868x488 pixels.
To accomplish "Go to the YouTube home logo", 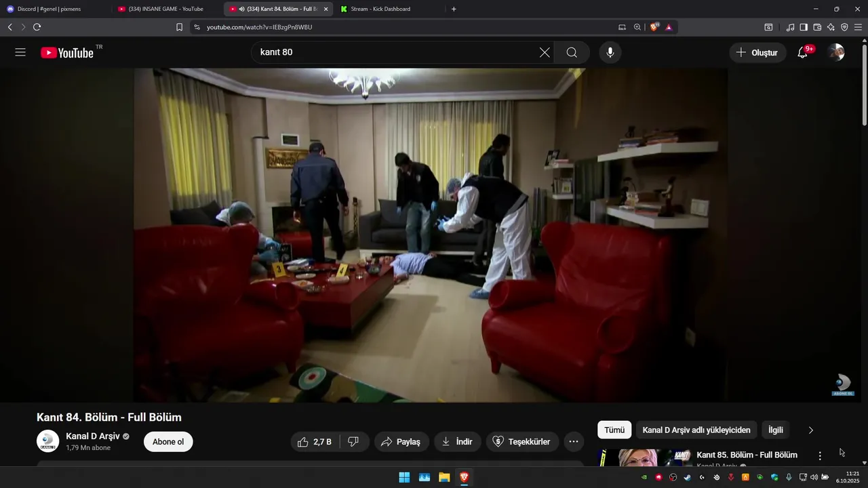I will click(66, 53).
